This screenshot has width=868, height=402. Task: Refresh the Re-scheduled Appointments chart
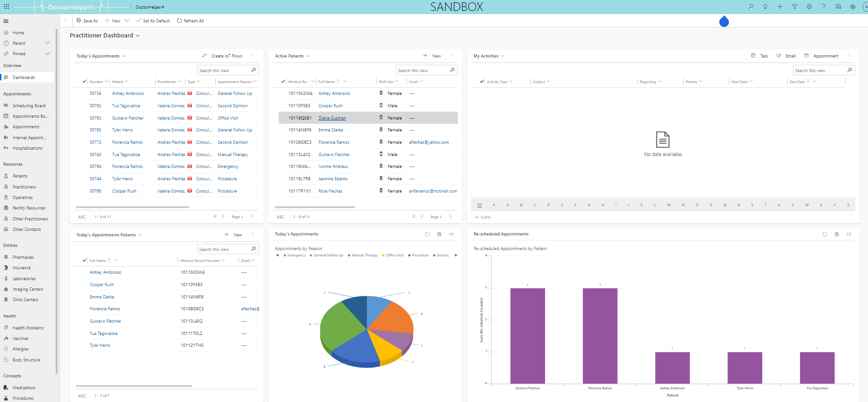click(825, 234)
